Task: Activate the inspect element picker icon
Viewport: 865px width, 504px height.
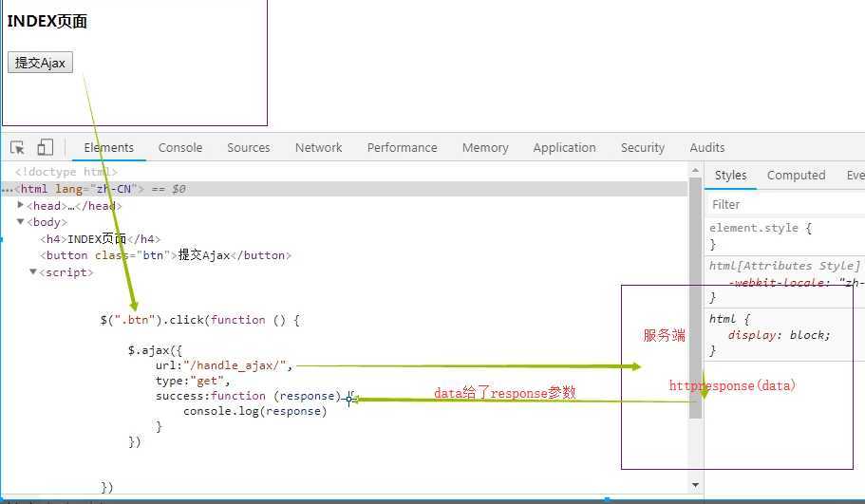Action: click(x=17, y=148)
